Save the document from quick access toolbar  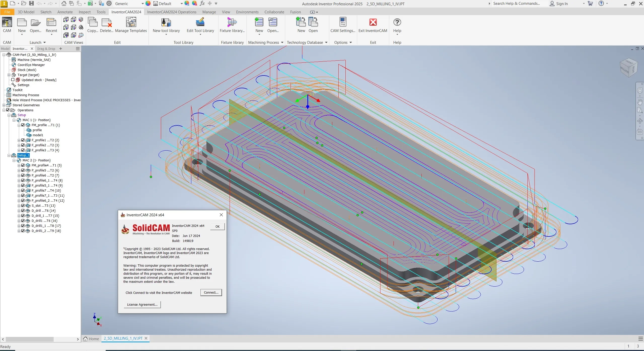point(31,4)
